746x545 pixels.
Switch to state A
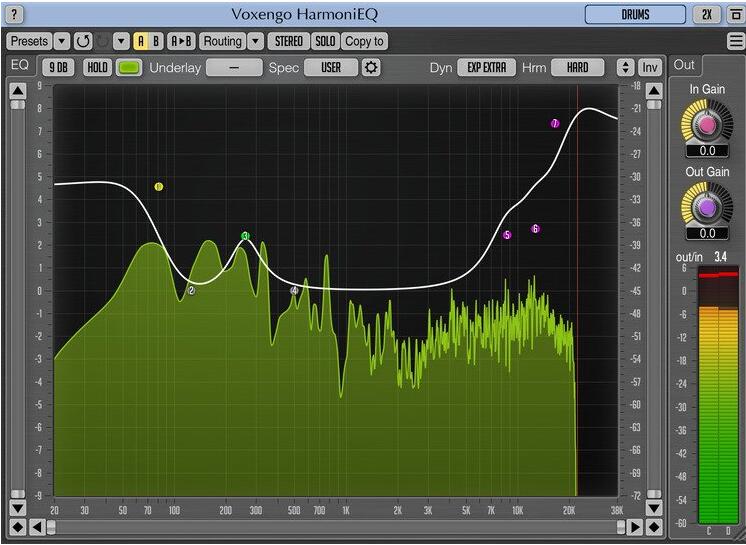(141, 41)
